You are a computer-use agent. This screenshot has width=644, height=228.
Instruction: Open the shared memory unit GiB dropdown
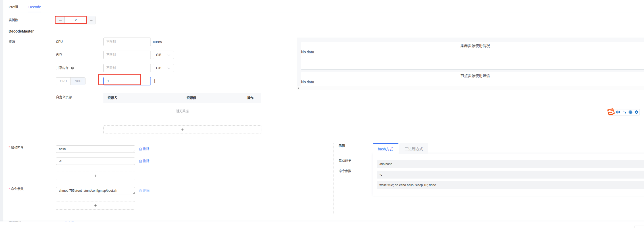(x=163, y=68)
